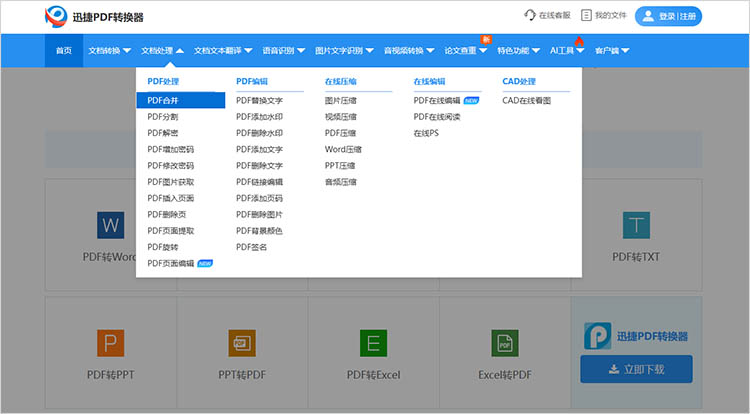Viewport: 750px width, 414px height.
Task: Open PDF在线阅读 option
Action: (x=437, y=117)
